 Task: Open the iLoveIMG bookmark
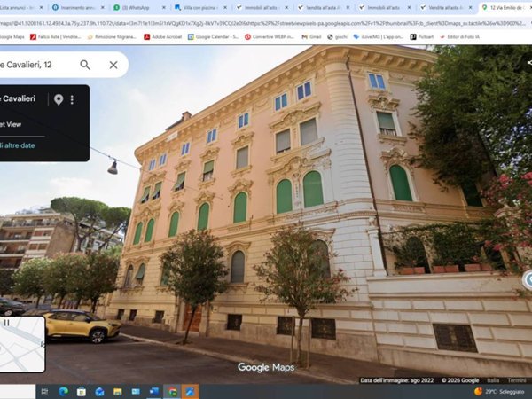tap(379, 37)
